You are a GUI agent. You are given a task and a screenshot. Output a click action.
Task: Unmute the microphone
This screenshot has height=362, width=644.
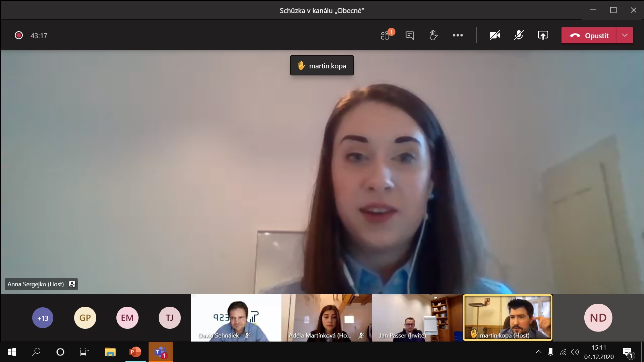point(519,35)
